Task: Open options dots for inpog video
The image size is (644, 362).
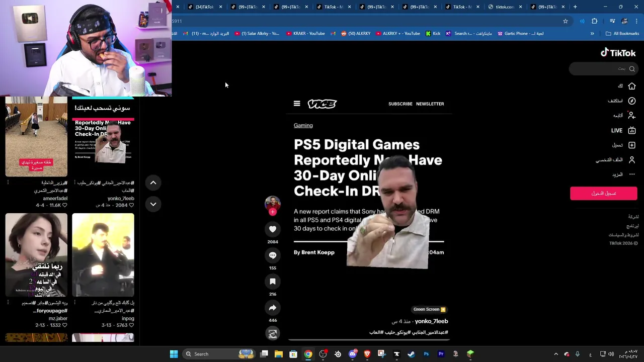Action: click(74, 303)
